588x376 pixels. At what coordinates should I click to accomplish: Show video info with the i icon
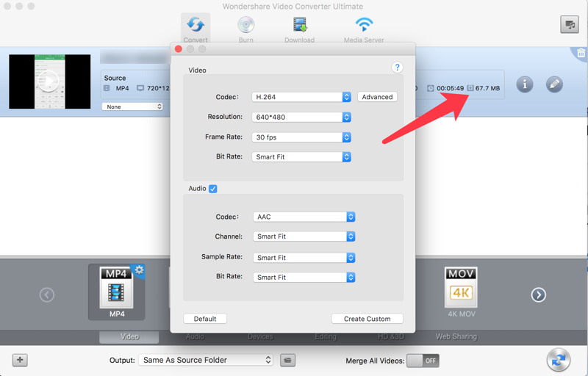coord(525,84)
